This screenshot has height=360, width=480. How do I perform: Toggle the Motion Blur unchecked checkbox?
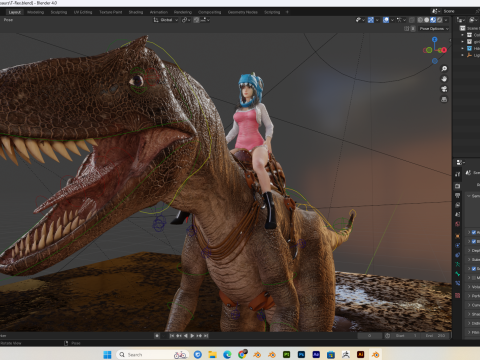pos(474,277)
